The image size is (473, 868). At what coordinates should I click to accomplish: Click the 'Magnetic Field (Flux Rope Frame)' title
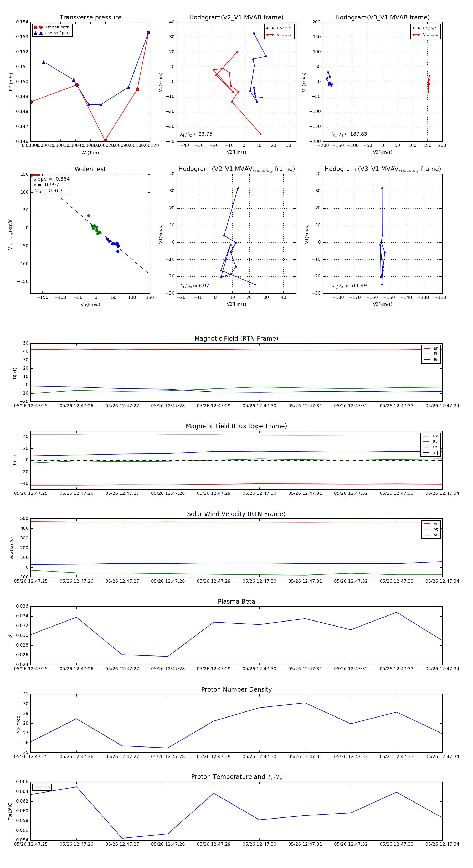[x=236, y=426]
